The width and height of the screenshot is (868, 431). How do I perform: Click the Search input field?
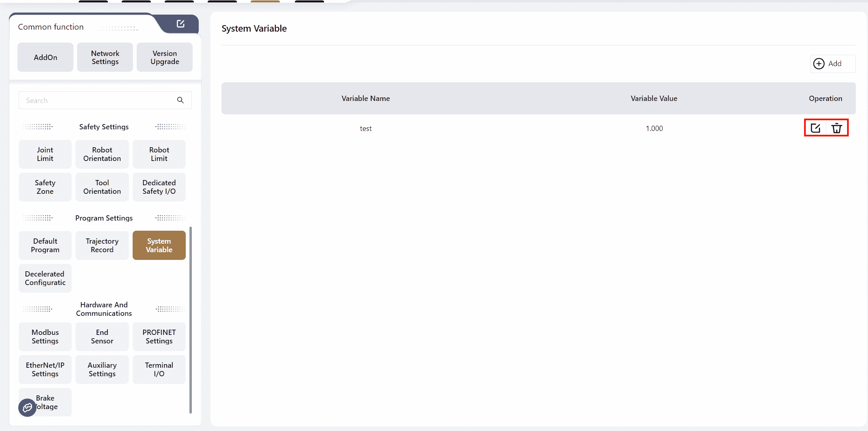coord(97,100)
